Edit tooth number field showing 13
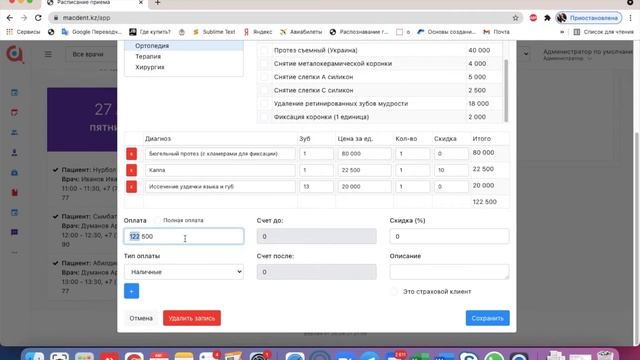The height and width of the screenshot is (360, 640). pyautogui.click(x=316, y=187)
